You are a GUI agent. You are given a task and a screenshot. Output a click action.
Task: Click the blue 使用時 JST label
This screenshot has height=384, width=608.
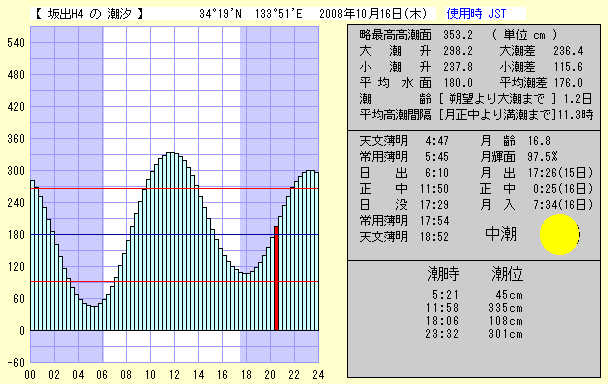[476, 14]
